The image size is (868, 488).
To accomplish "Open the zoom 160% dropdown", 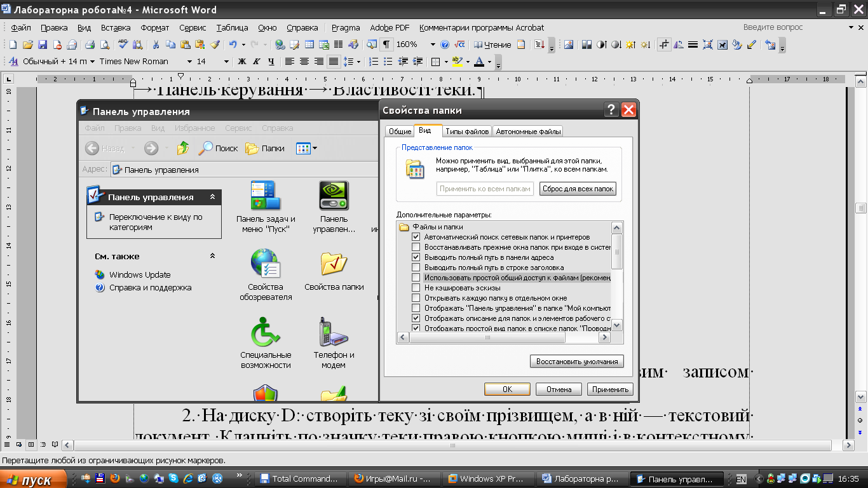I will (x=433, y=44).
